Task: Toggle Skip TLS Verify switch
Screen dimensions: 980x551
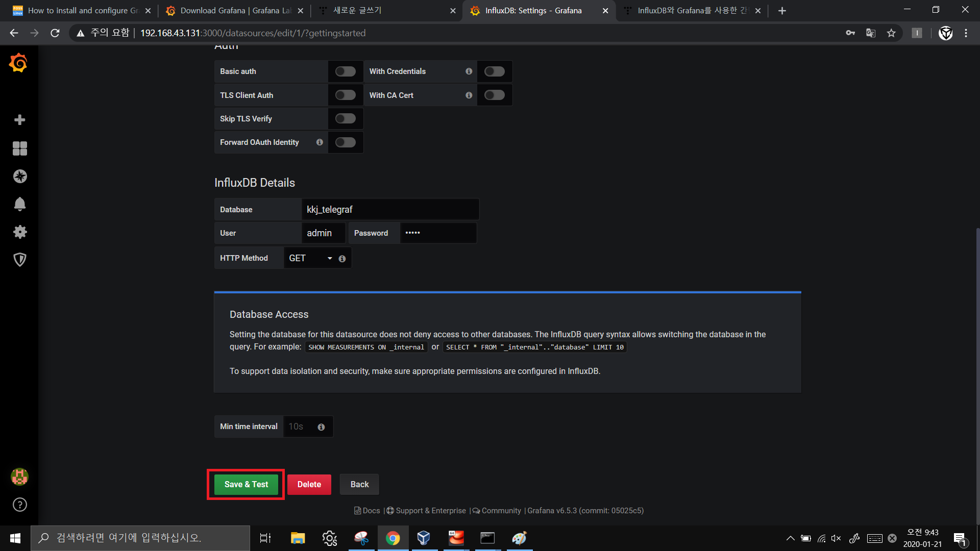Action: pyautogui.click(x=346, y=119)
